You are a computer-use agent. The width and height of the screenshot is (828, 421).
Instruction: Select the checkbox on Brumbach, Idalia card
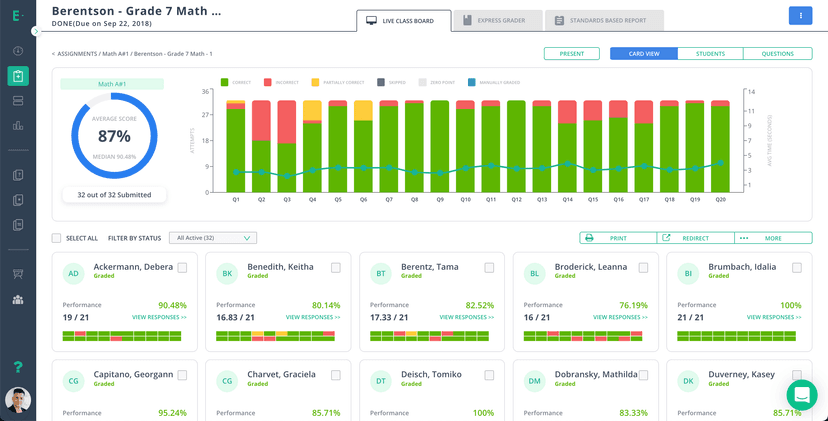(796, 268)
